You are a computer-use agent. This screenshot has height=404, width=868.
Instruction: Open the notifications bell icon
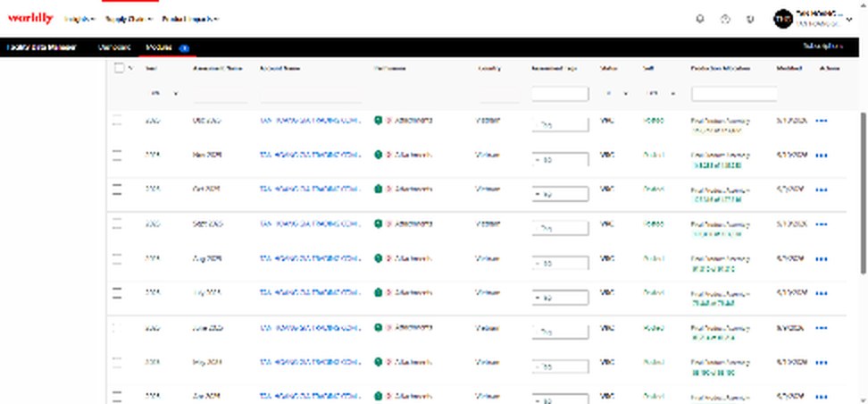tap(700, 19)
